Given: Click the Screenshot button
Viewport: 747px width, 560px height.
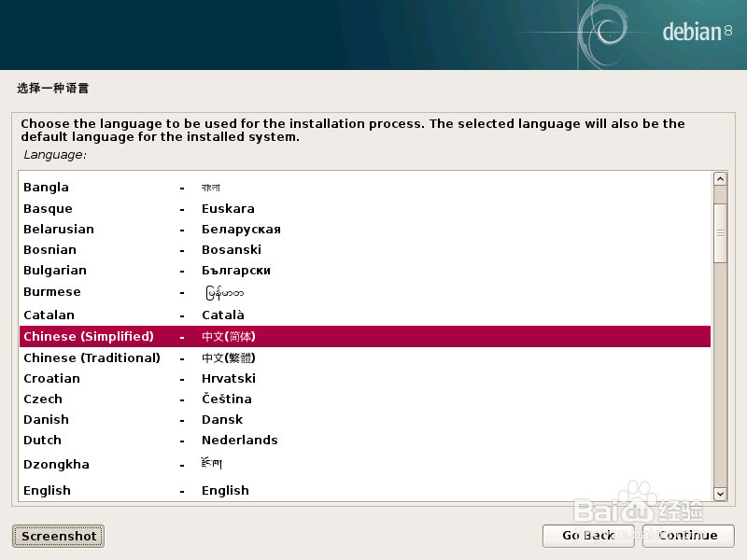Looking at the screenshot, I should (x=58, y=536).
